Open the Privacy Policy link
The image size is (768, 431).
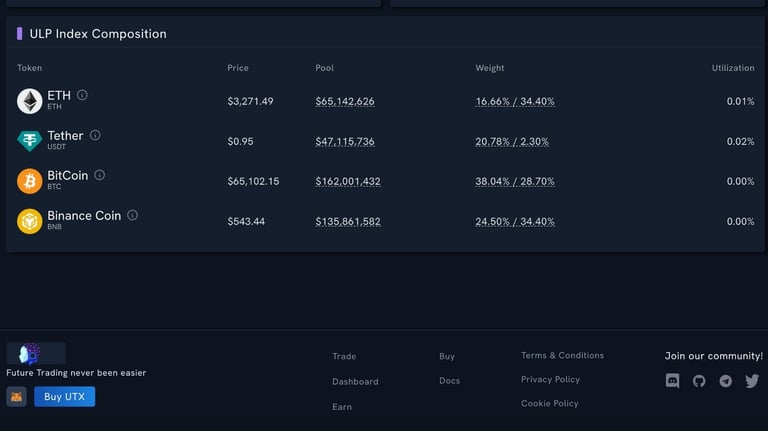(x=550, y=379)
